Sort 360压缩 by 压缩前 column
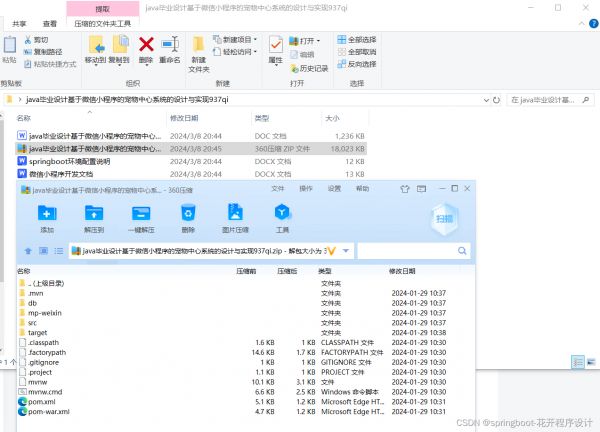This screenshot has height=432, width=600. click(246, 271)
